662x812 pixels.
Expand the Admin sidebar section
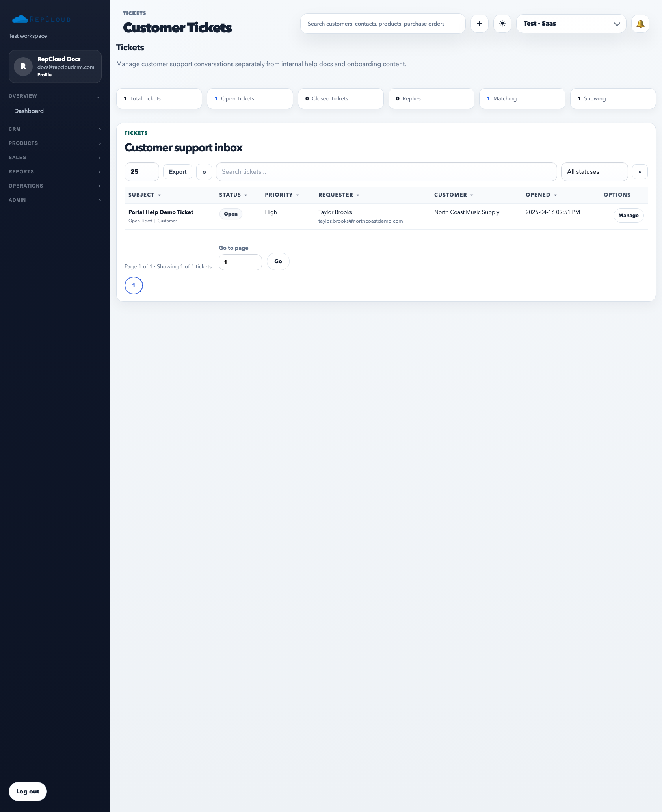[55, 200]
